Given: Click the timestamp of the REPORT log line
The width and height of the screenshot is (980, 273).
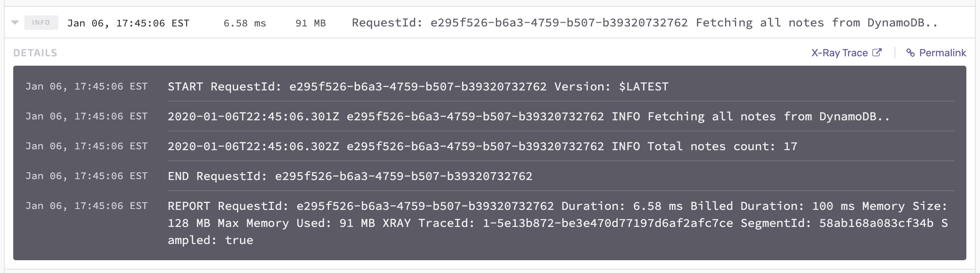Looking at the screenshot, I should [87, 206].
